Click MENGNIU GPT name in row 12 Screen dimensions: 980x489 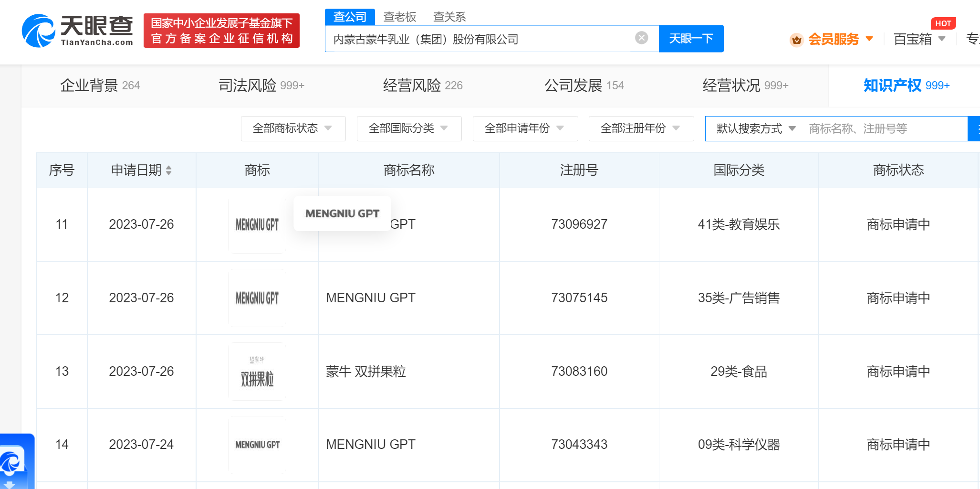point(371,298)
